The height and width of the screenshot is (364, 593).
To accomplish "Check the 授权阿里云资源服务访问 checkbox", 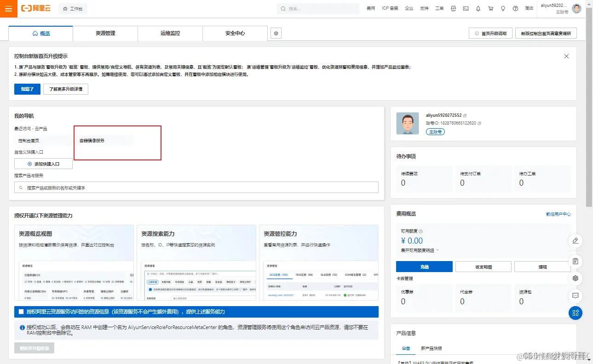I will tap(21, 312).
